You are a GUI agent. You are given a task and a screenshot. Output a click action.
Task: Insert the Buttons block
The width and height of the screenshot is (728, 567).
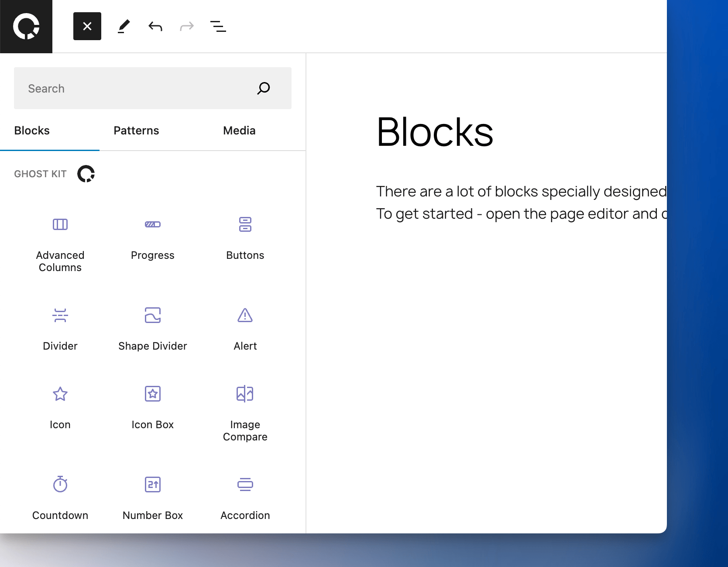(x=245, y=238)
